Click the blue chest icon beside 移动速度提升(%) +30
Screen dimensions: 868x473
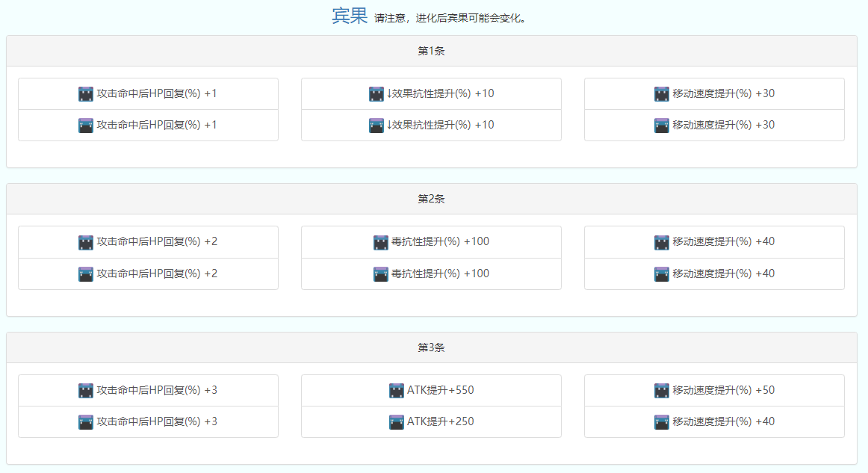click(662, 94)
